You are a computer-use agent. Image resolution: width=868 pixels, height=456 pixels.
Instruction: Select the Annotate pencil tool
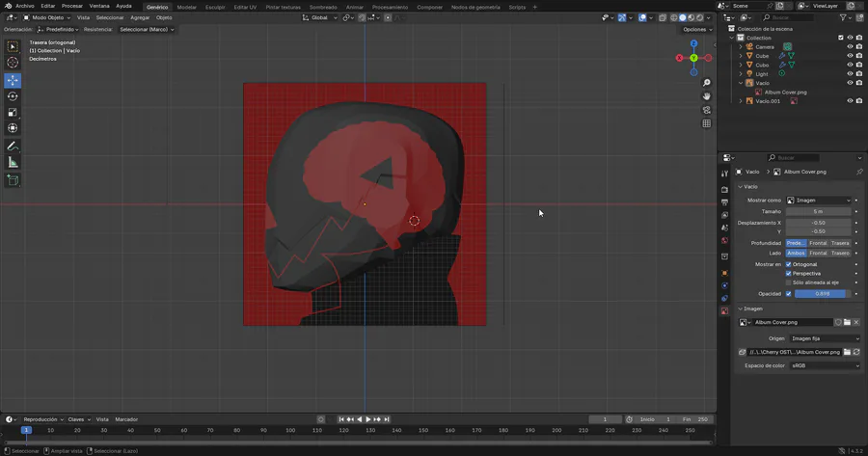(x=13, y=147)
